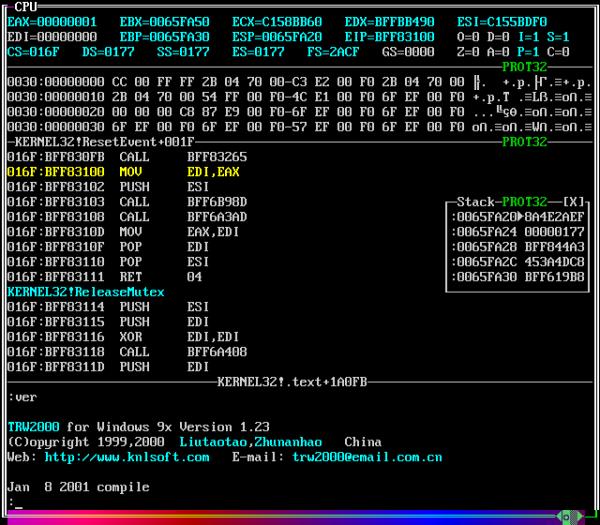Select the CALL BFF6A408 instruction line
The image size is (600, 525).
pyautogui.click(x=127, y=352)
